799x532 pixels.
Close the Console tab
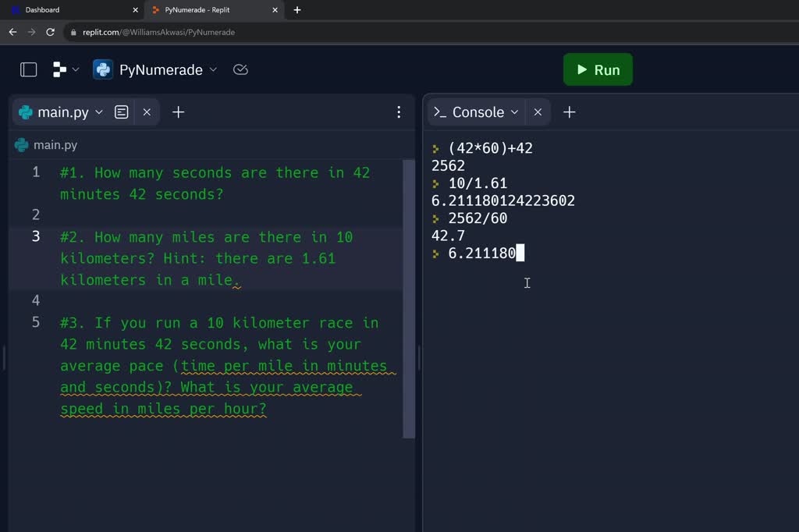(538, 112)
